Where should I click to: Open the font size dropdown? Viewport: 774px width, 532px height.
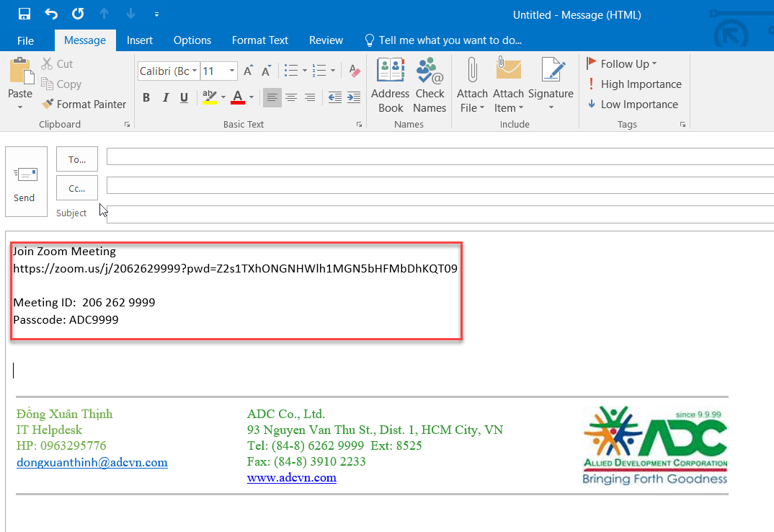(x=232, y=71)
